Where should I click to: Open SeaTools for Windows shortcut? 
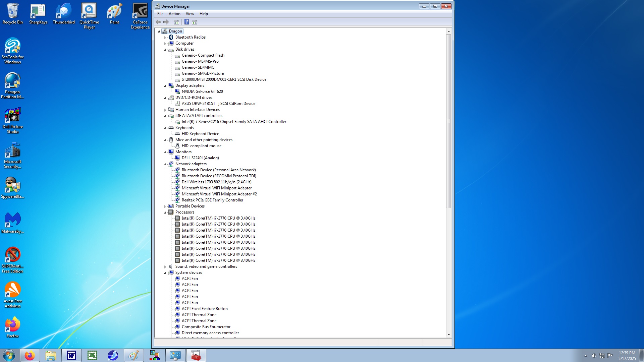13,51
